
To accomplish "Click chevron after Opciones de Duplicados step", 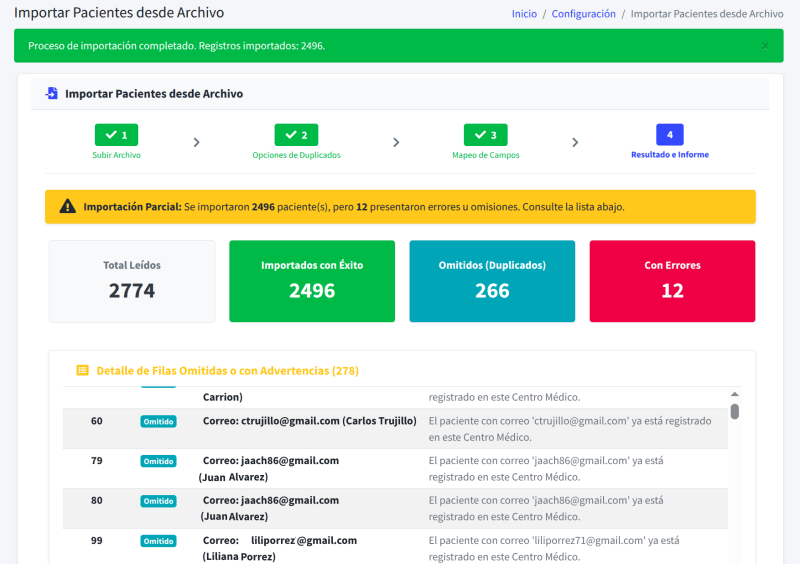I will click(396, 142).
